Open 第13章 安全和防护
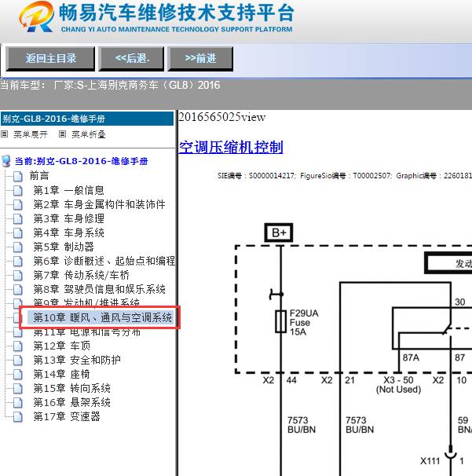This screenshot has height=476, width=472. point(77,360)
